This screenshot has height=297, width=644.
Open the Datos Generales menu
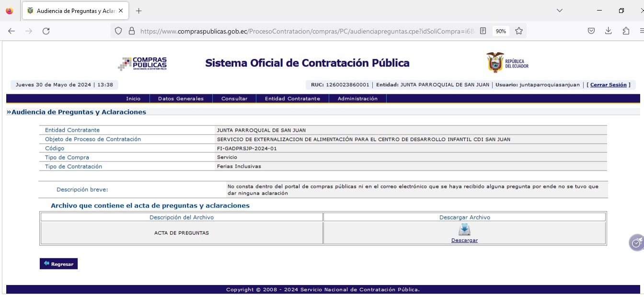tap(181, 99)
